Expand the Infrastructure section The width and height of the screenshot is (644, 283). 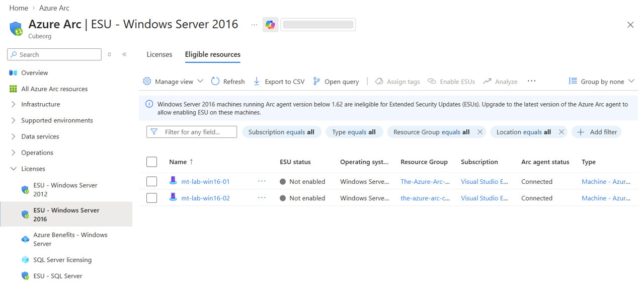coord(13,104)
